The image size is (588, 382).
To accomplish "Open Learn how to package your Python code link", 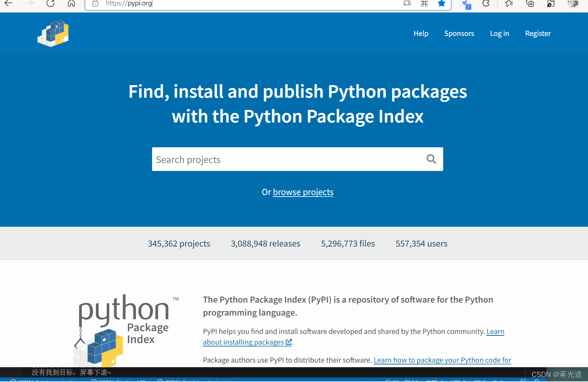I will (x=442, y=360).
